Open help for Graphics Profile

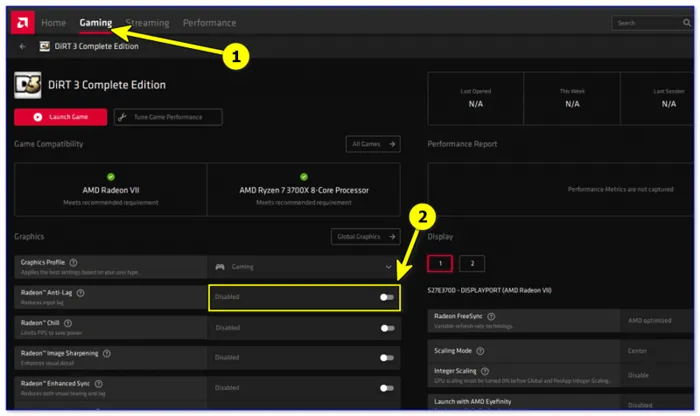pyautogui.click(x=73, y=262)
